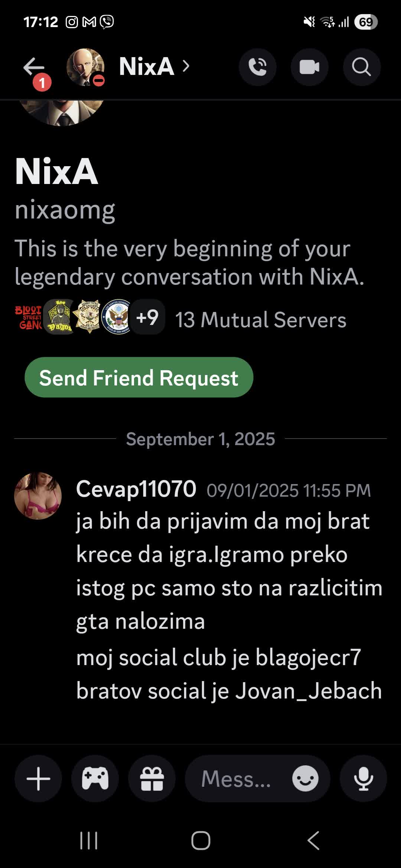Tap Android recent apps button
This screenshot has height=868, width=401.
pos(89,840)
